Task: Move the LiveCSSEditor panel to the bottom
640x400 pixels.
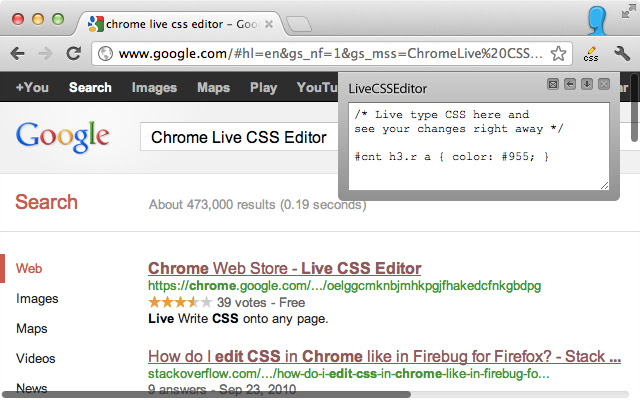Action: tap(587, 85)
